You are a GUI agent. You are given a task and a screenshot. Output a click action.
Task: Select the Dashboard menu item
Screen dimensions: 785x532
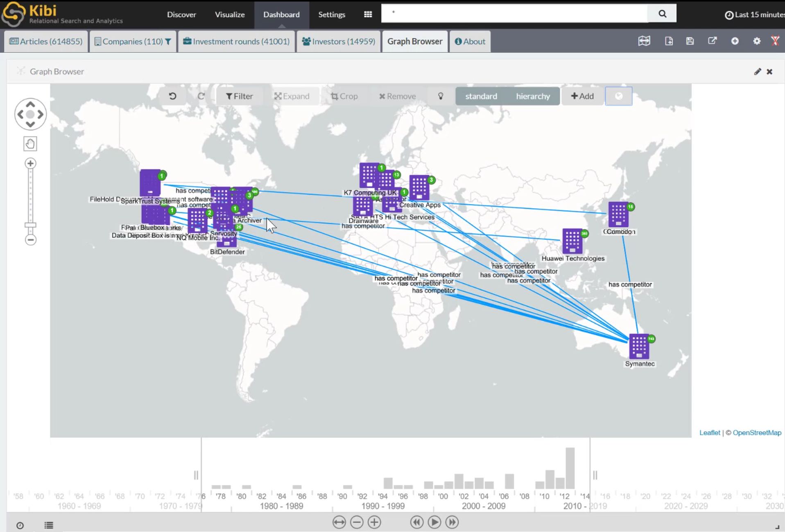(x=281, y=14)
